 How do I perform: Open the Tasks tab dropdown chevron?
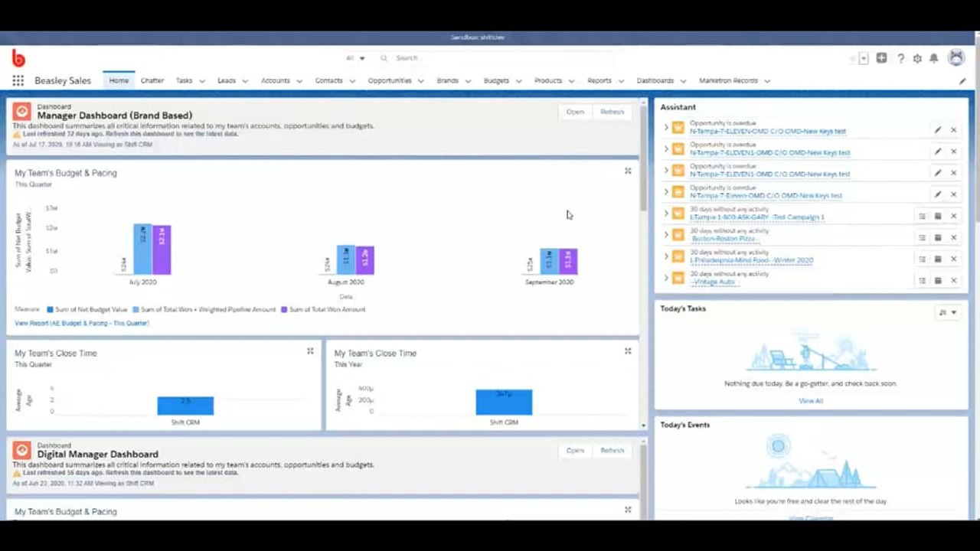(x=202, y=80)
